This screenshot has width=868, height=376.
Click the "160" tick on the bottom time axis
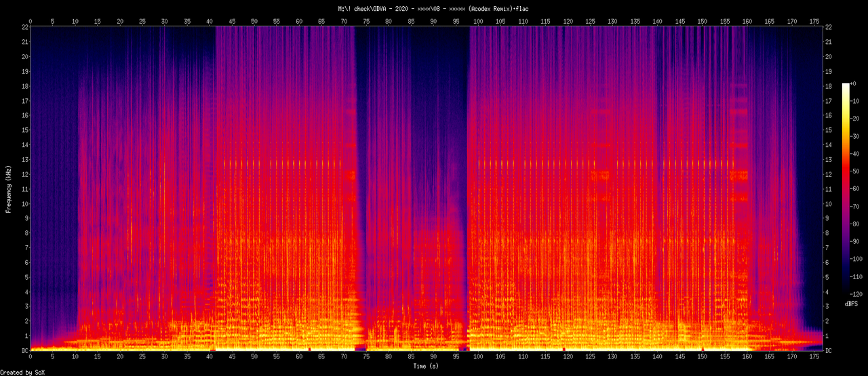(x=747, y=356)
